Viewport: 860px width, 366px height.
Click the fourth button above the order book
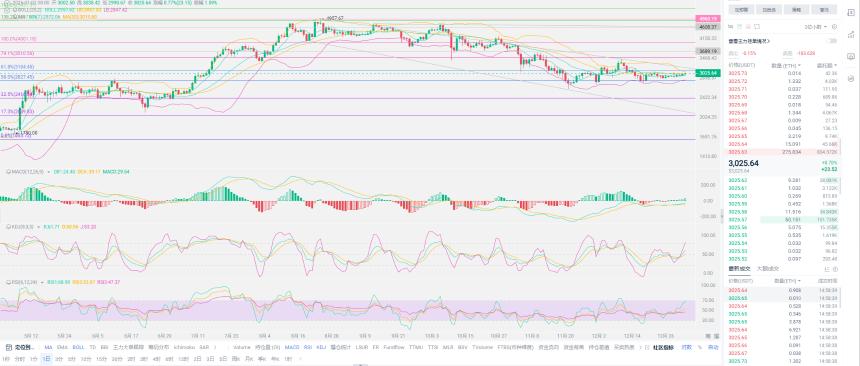tap(824, 10)
